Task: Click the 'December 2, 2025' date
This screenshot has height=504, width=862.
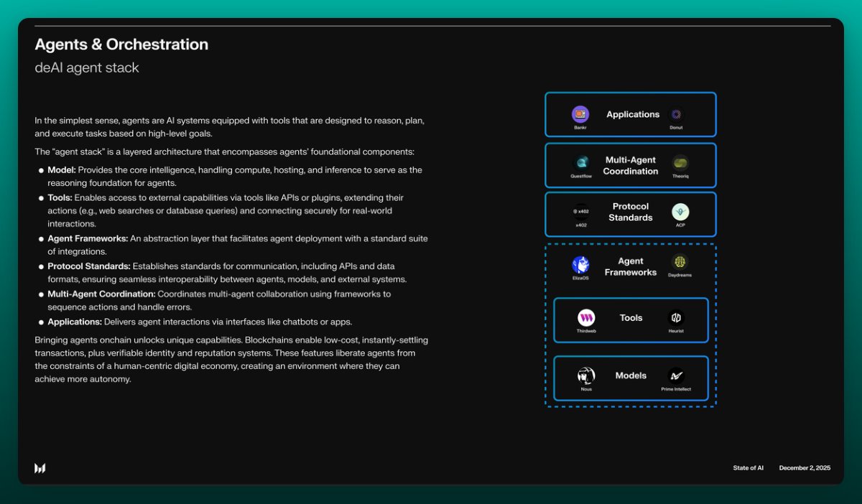Action: (x=805, y=468)
